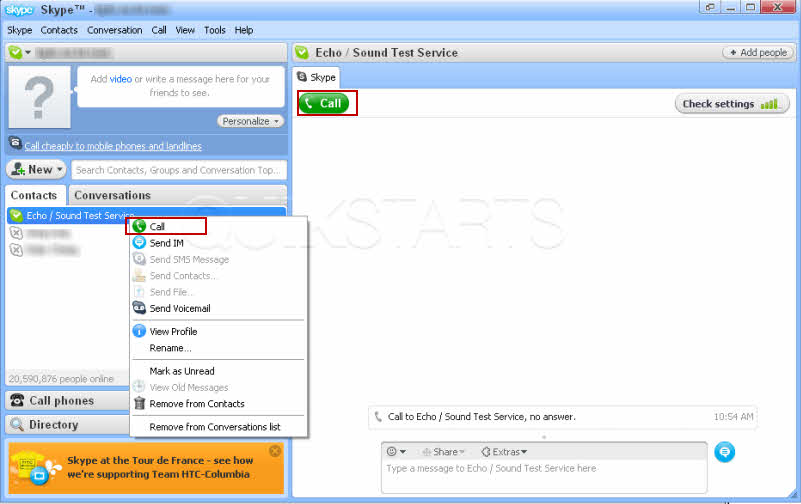The image size is (801, 504).
Task: Click the Add people button
Action: pos(758,53)
